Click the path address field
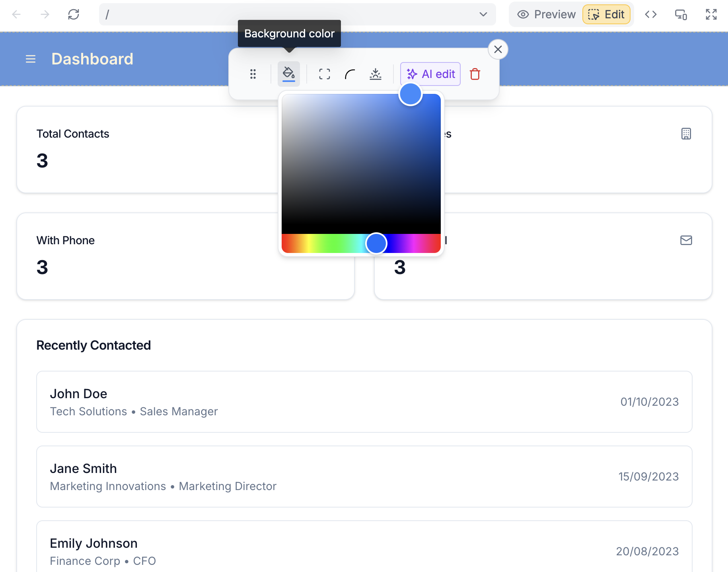The image size is (728, 572). click(297, 15)
